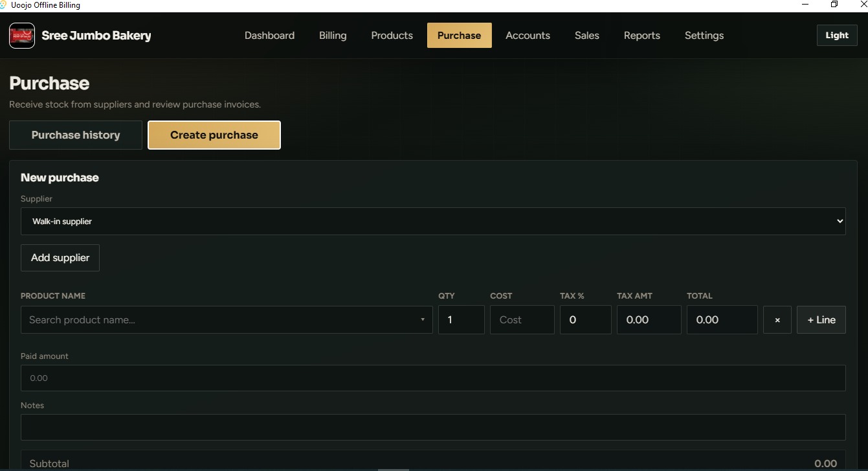Focus the Paid amount input

pos(433,378)
